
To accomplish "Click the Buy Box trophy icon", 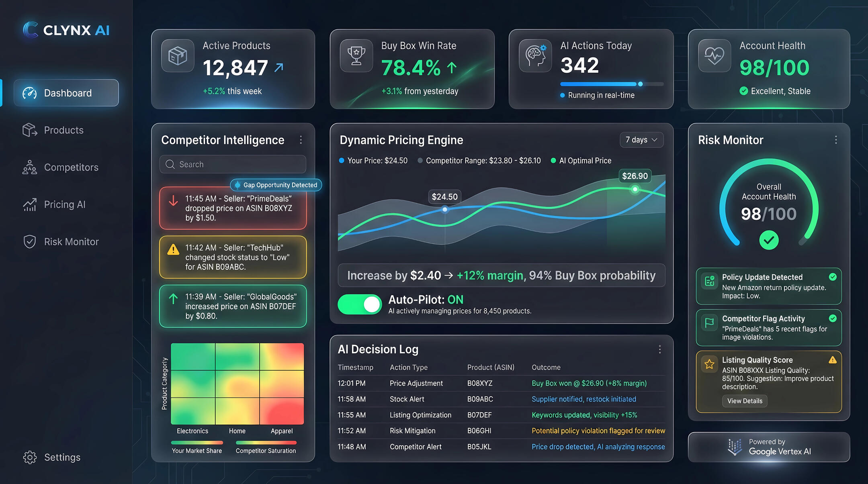I will point(356,55).
